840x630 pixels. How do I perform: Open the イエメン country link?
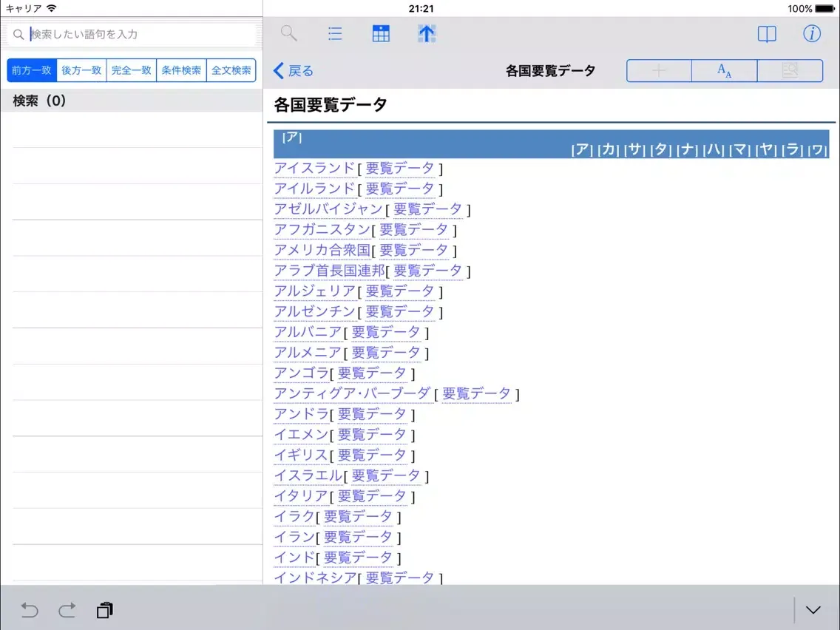click(x=300, y=435)
